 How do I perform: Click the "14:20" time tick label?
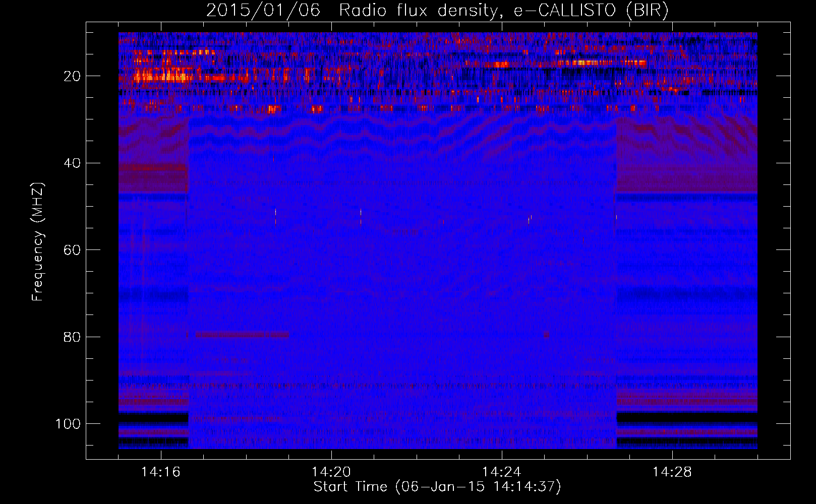pyautogui.click(x=331, y=472)
